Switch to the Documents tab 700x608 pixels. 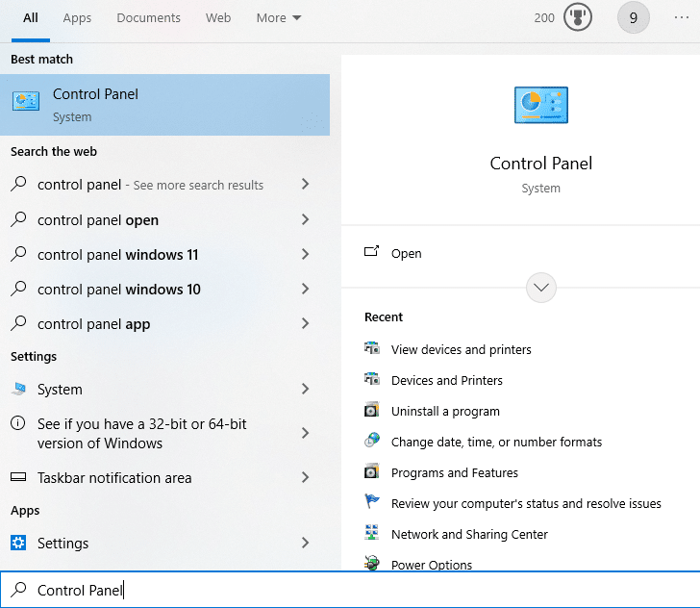point(148,18)
